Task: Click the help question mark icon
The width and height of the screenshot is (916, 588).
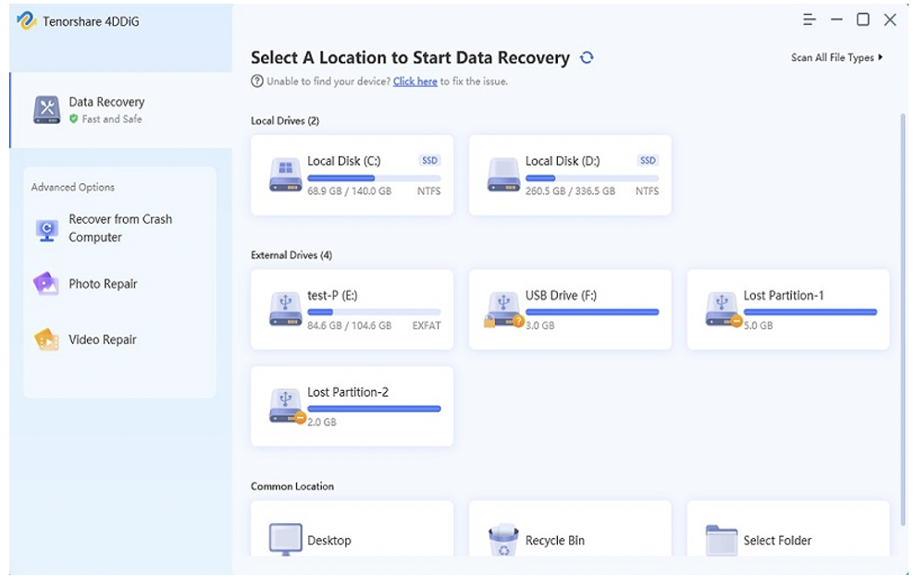Action: [x=257, y=81]
